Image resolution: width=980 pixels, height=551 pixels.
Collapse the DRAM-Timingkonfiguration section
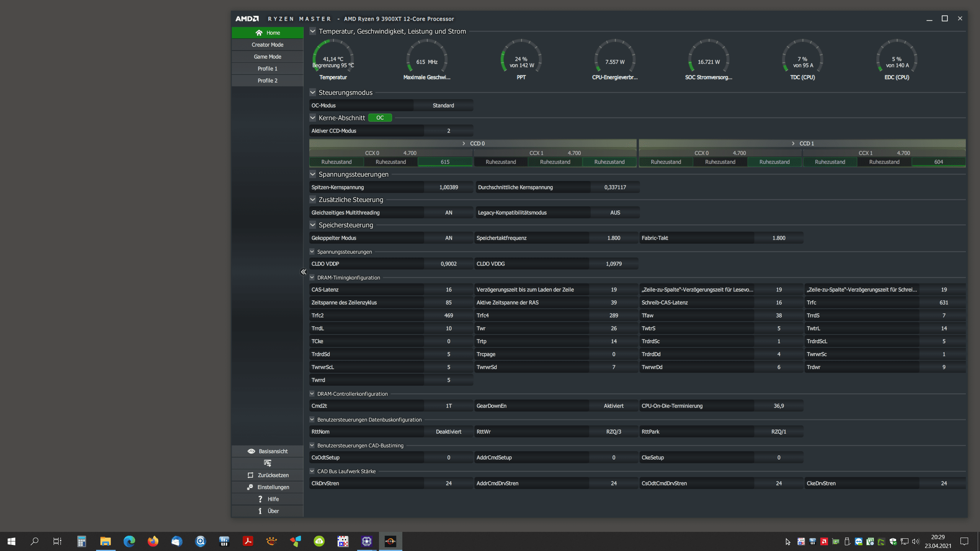pyautogui.click(x=312, y=277)
